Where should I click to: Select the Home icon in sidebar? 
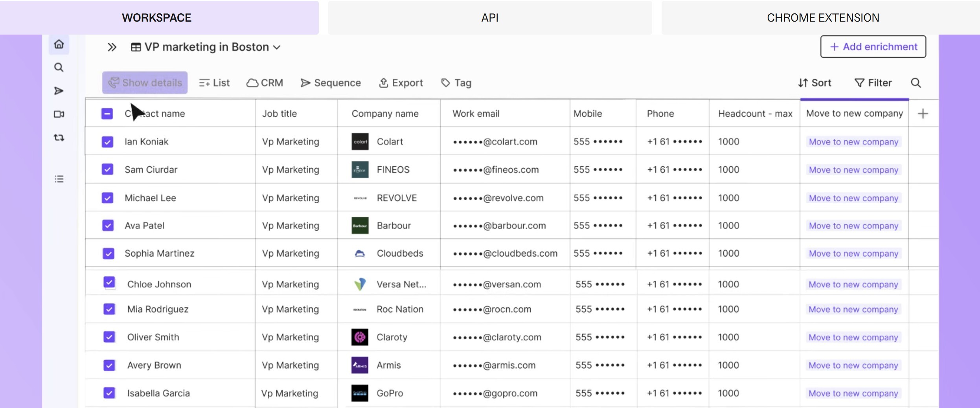(x=59, y=44)
